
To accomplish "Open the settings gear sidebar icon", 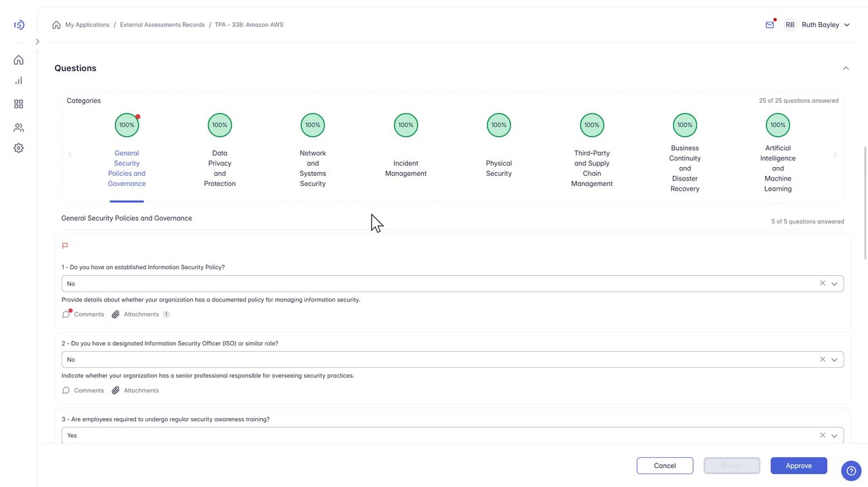I will coord(18,148).
